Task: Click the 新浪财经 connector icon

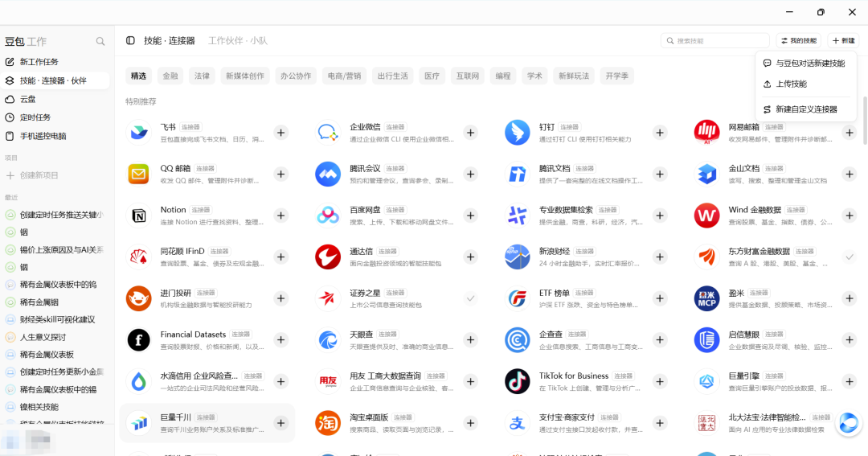Action: (x=517, y=257)
